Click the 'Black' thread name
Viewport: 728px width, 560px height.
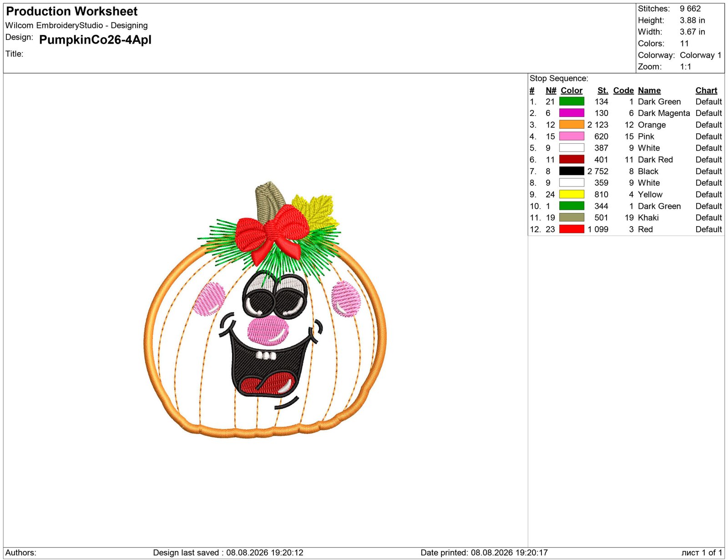(x=648, y=171)
